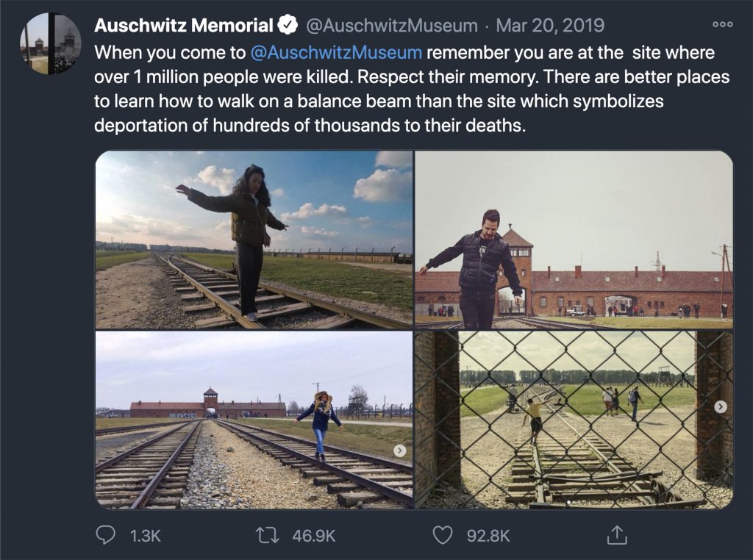Retweet using the retweet arrows icon

click(x=267, y=535)
